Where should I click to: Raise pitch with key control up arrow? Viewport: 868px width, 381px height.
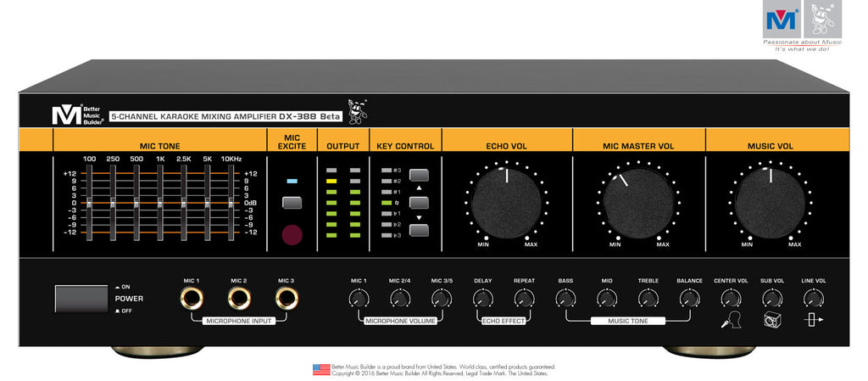pyautogui.click(x=420, y=176)
